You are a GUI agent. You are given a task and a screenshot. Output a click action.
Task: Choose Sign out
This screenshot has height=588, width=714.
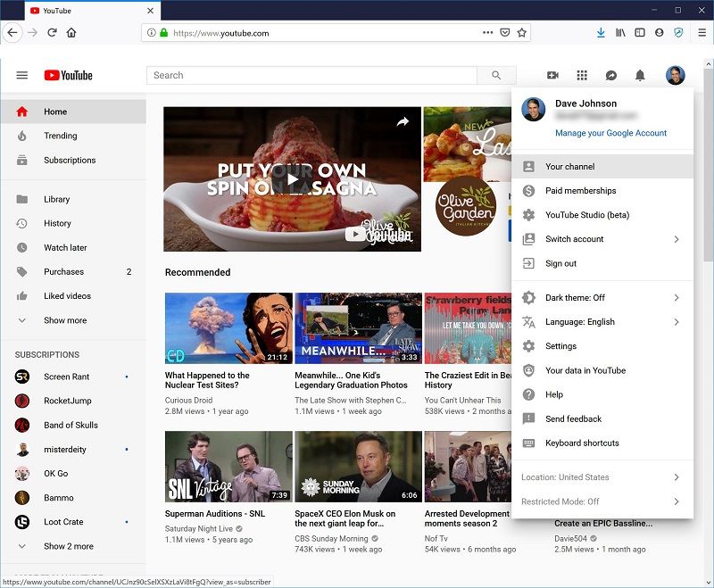602,263
